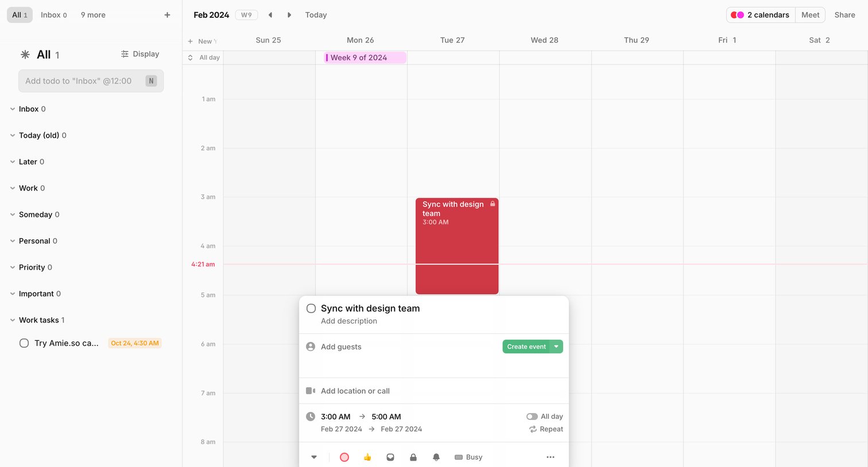Viewport: 868px width, 467px height.
Task: Check off the Try Amie.so todo
Action: [24, 343]
